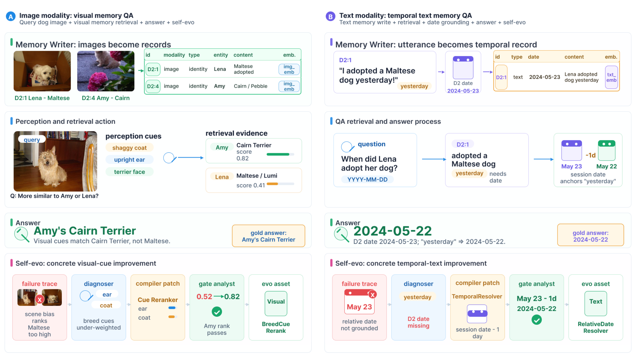Click the TemporalResolver calendar icon

(x=477, y=314)
